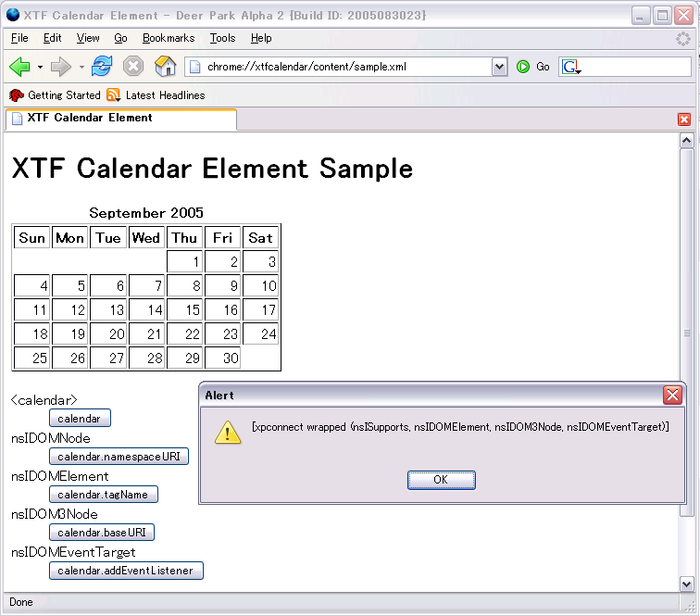This screenshot has height=616, width=700.
Task: Go to the Home page icon
Action: coord(166,66)
